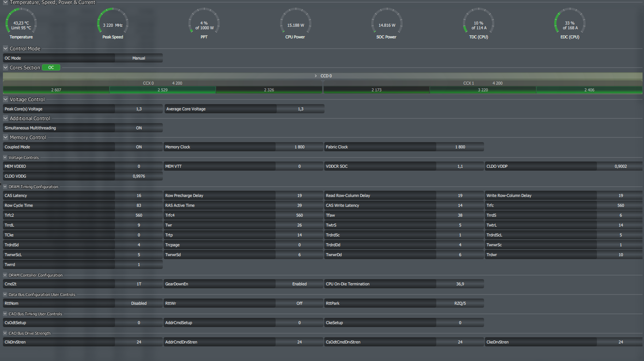
Task: Collapse DRAM Contoller Configuration subsection
Action: click(5, 275)
